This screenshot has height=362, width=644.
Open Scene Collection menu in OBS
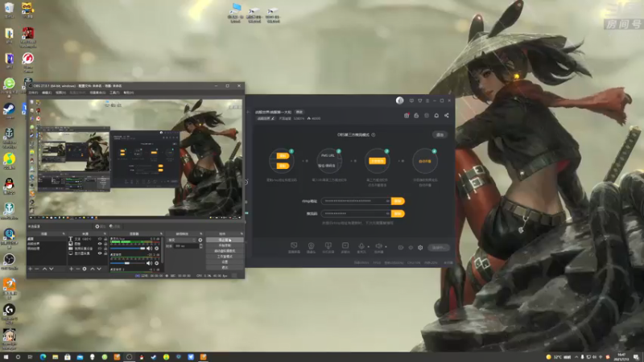click(97, 93)
